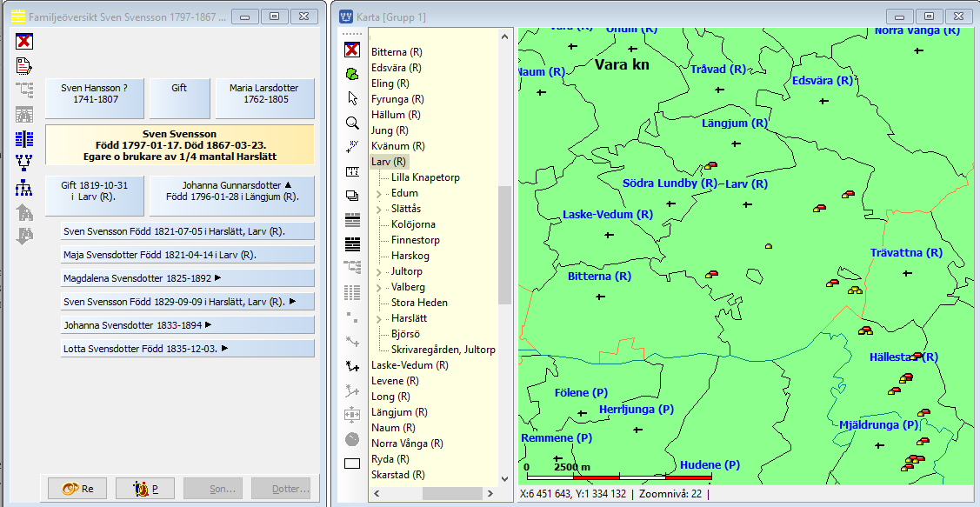The height and width of the screenshot is (507, 980).
Task: Open father Sven Hansson 1741-1807
Action: [95, 99]
